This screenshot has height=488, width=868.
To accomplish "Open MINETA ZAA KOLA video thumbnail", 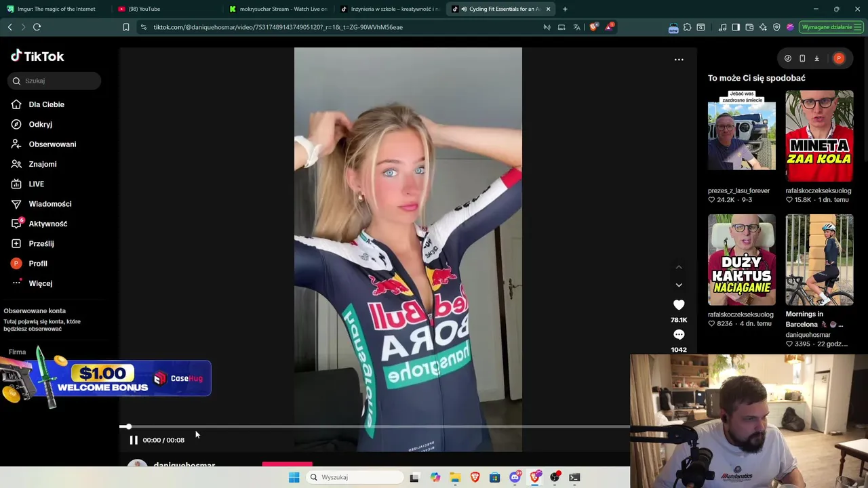I will point(819,136).
